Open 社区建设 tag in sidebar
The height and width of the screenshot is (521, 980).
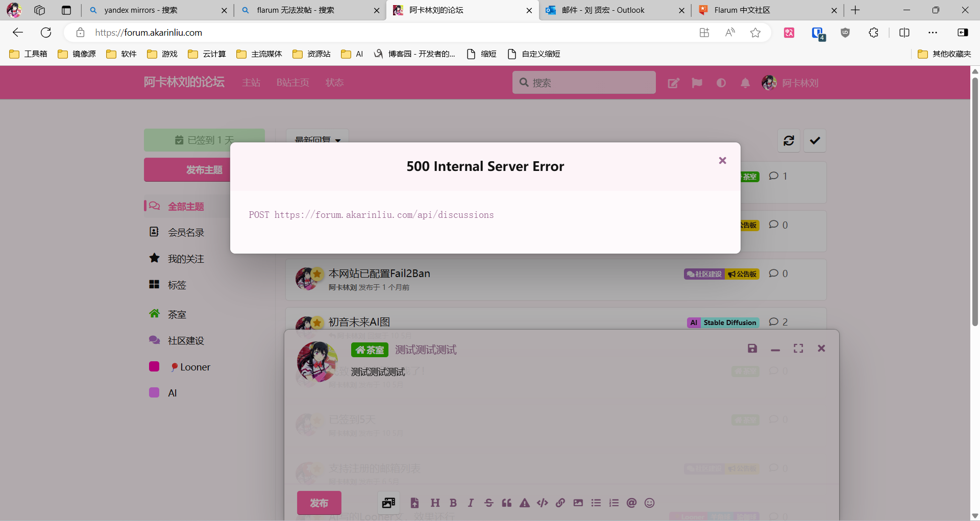pyautogui.click(x=186, y=341)
